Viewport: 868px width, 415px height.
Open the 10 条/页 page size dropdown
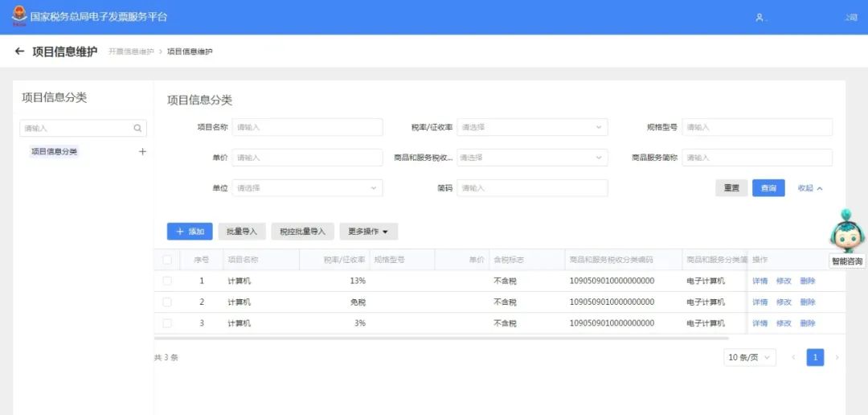click(749, 357)
